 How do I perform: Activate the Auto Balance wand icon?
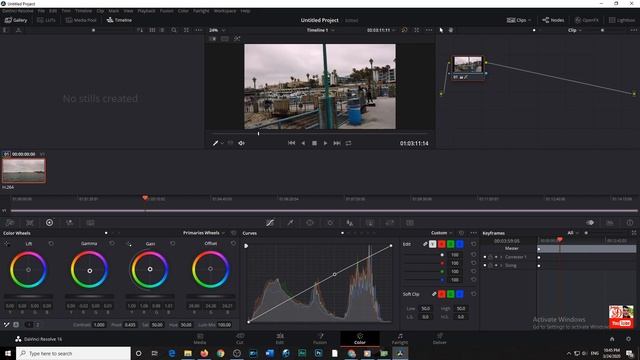point(7,324)
